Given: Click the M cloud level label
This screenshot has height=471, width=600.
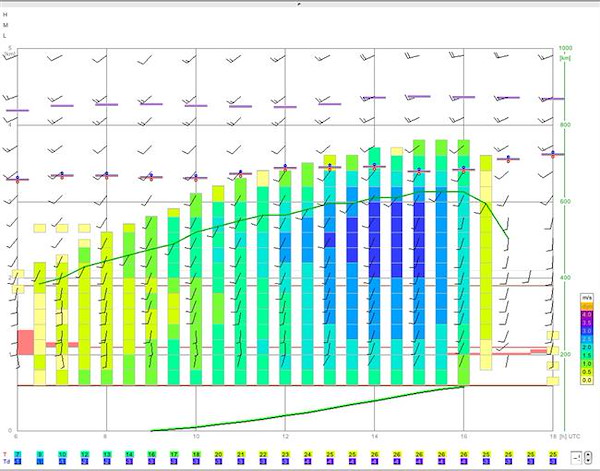Looking at the screenshot, I should pyautogui.click(x=5, y=25).
